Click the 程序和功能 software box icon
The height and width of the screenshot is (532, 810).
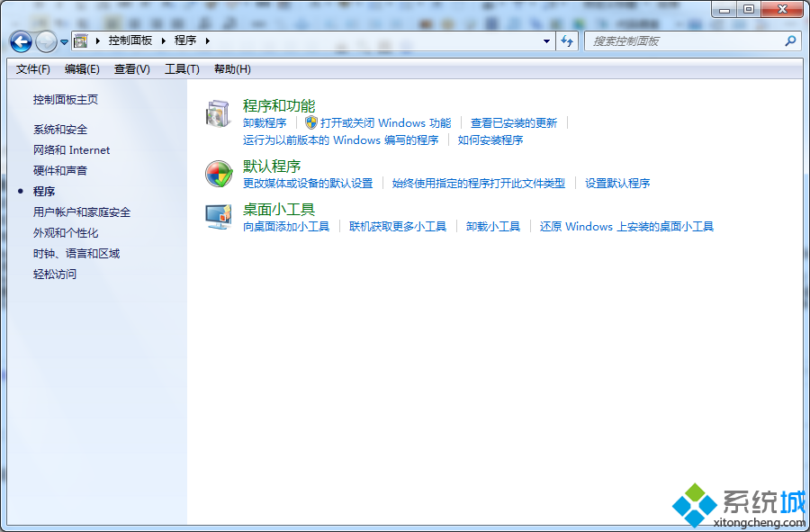219,113
